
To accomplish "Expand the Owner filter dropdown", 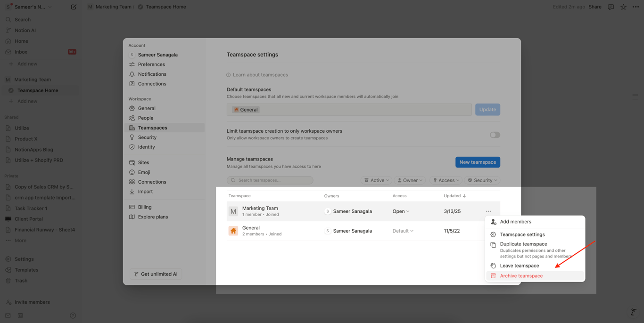I will [x=409, y=180].
